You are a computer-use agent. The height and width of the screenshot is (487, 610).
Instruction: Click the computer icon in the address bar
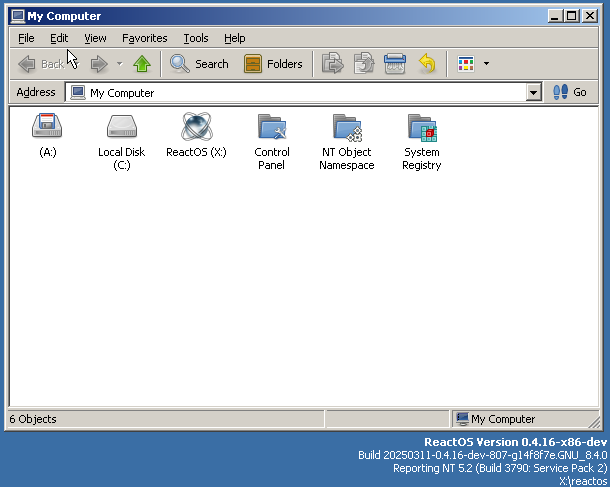point(78,93)
